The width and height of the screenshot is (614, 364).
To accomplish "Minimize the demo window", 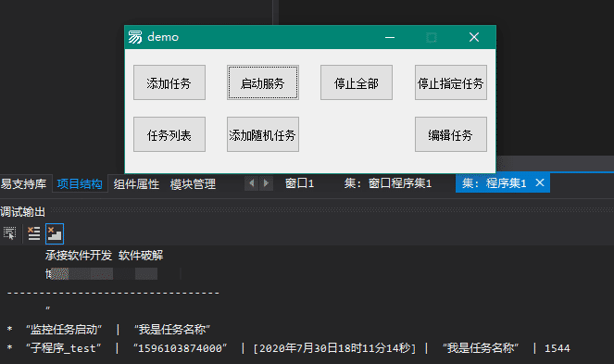I will pyautogui.click(x=390, y=37).
